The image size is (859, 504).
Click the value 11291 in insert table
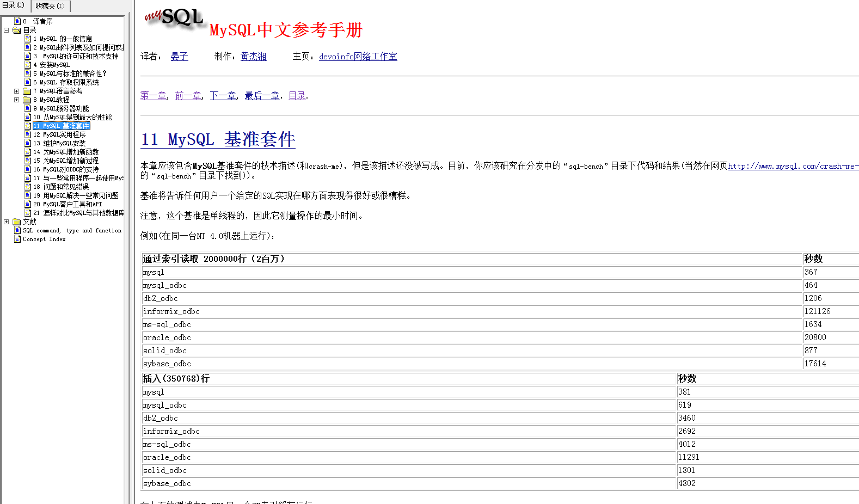(x=689, y=457)
